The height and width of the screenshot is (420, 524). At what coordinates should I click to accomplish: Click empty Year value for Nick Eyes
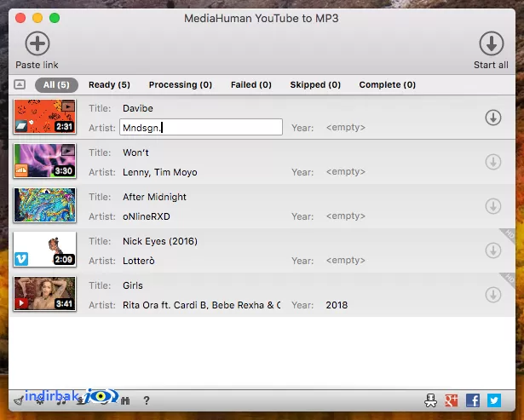pos(346,261)
